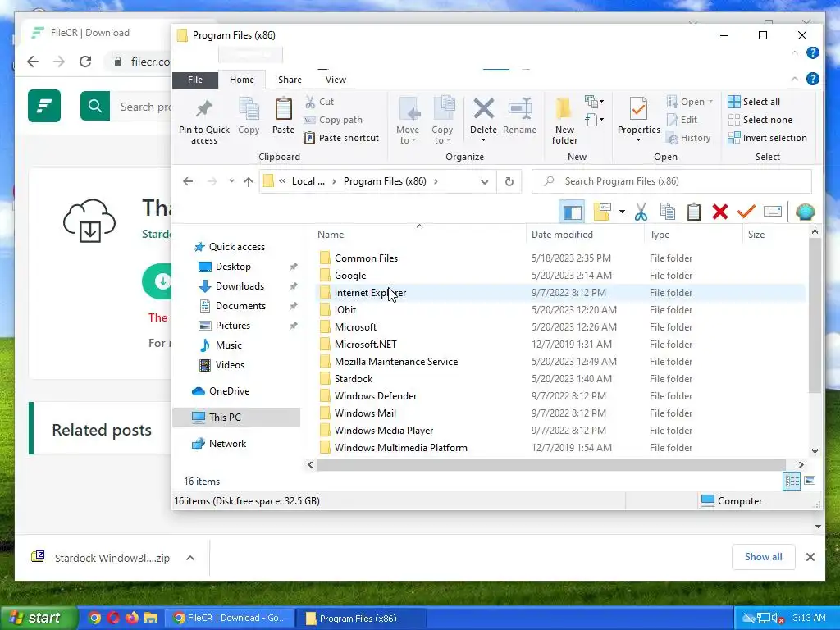Click the Delete X icon in Organize group
This screenshot has width=840, height=630.
tap(483, 109)
